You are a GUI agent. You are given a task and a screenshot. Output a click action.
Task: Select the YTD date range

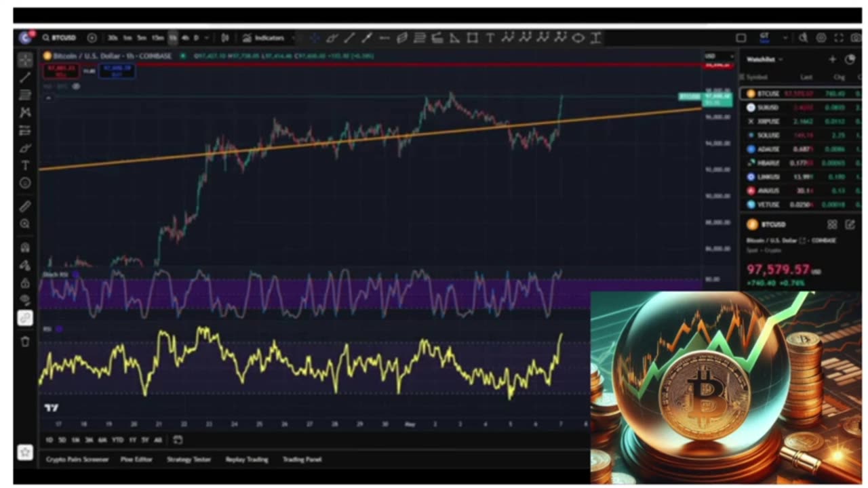117,440
